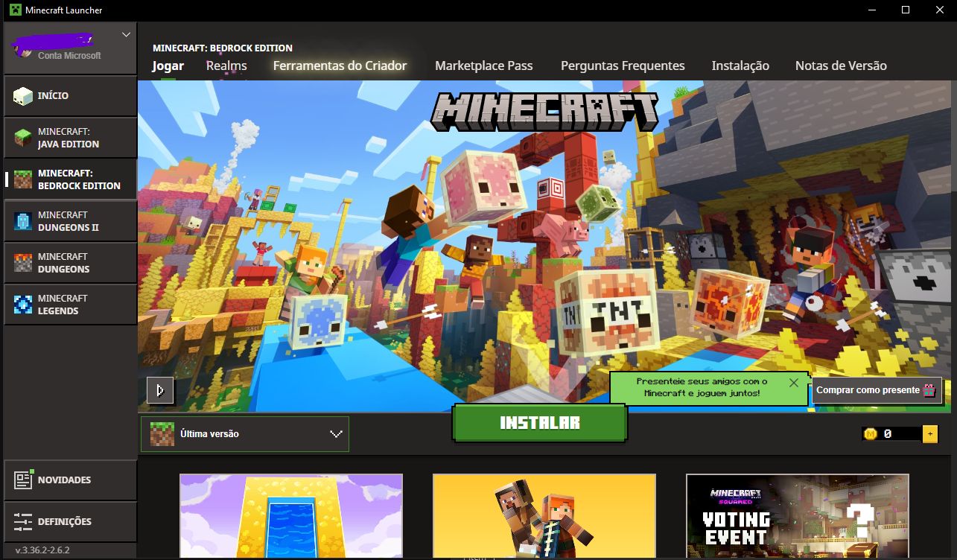Screen dimensions: 957x560
Task: Switch to the Jogar tab
Action: pos(168,66)
